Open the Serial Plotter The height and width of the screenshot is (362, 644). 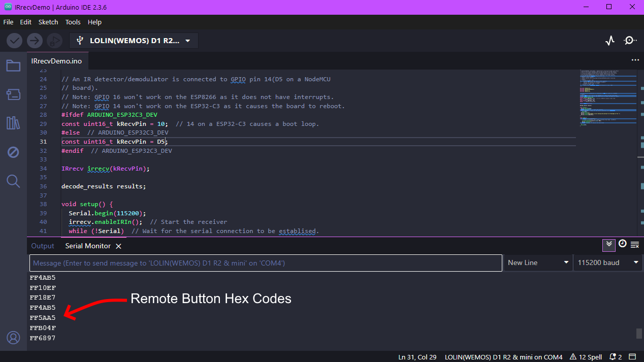610,41
